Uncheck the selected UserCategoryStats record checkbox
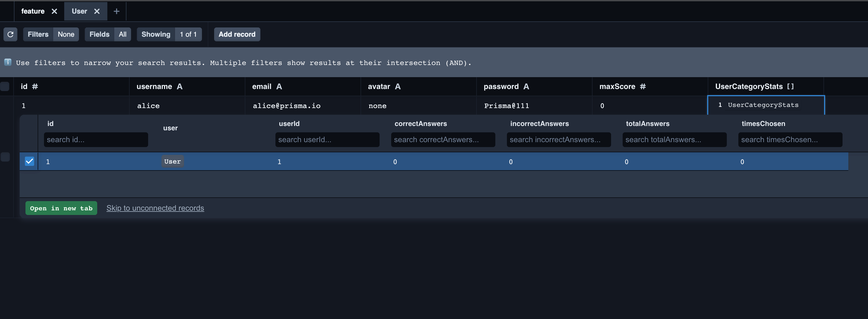Screen dimensions: 868x319 29,161
